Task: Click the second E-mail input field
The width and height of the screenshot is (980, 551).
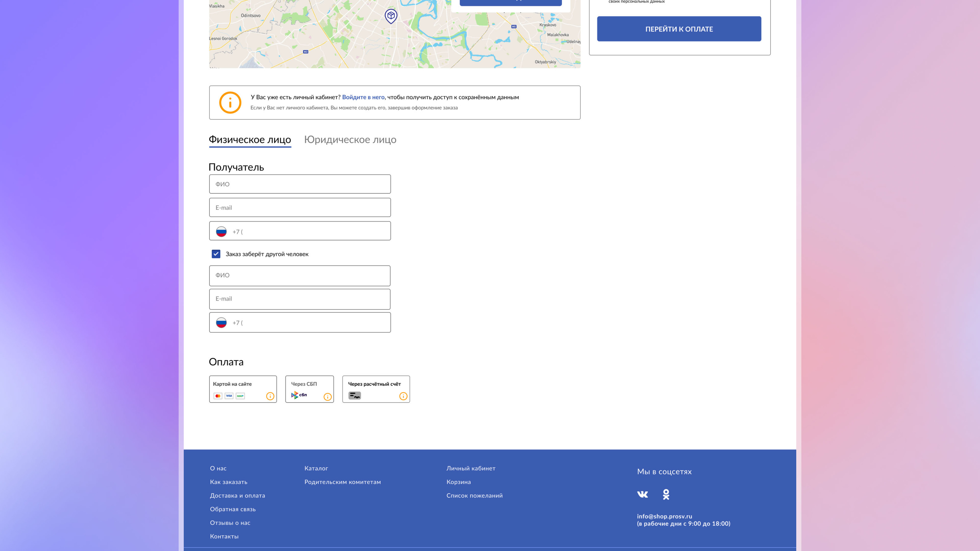Action: 300,299
